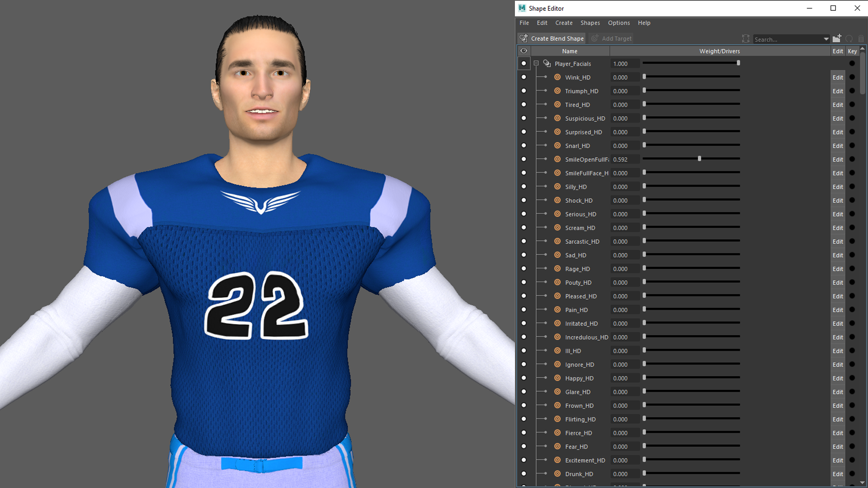Click the frame selection icon beside Search
The image size is (868, 488).
745,39
